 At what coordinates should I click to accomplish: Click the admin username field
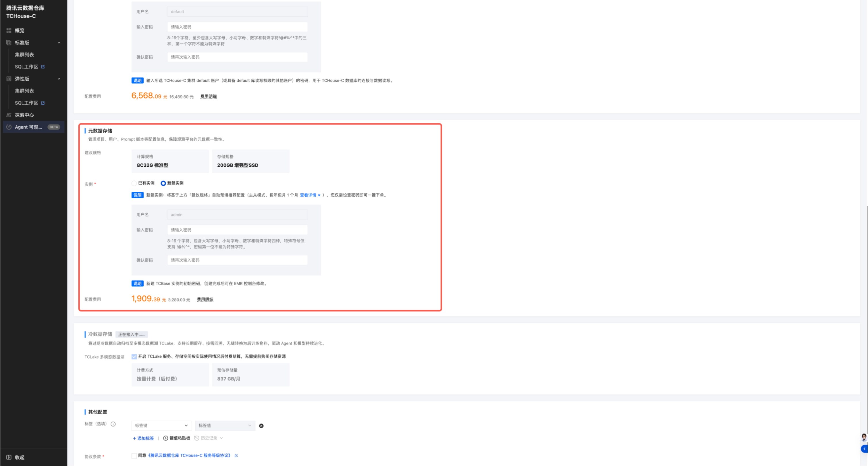(x=237, y=215)
